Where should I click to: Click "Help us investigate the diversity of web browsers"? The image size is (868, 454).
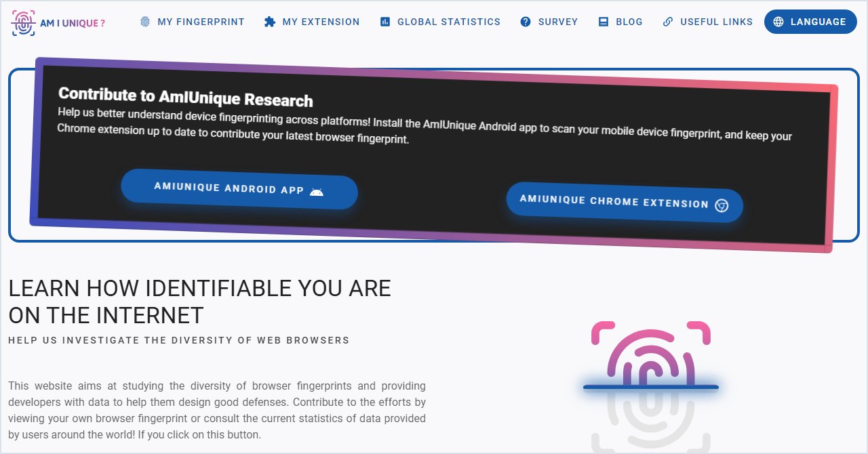click(179, 340)
